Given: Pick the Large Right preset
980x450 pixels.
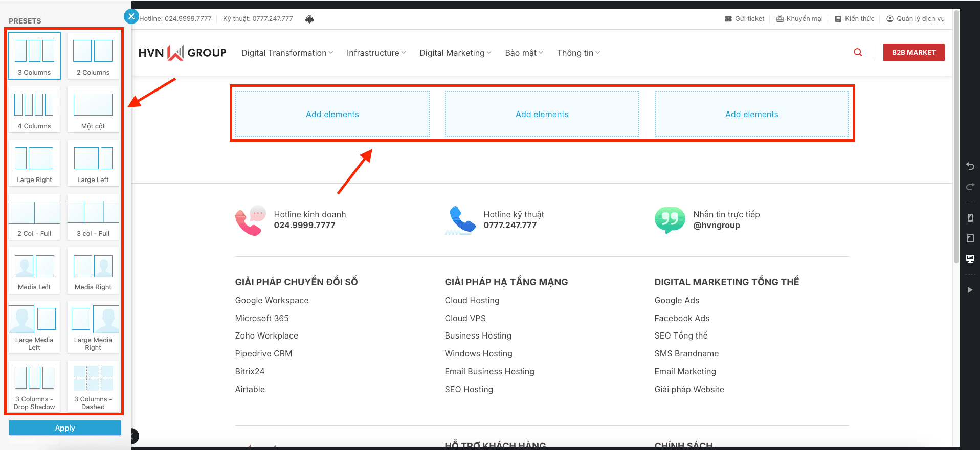Looking at the screenshot, I should tap(34, 164).
